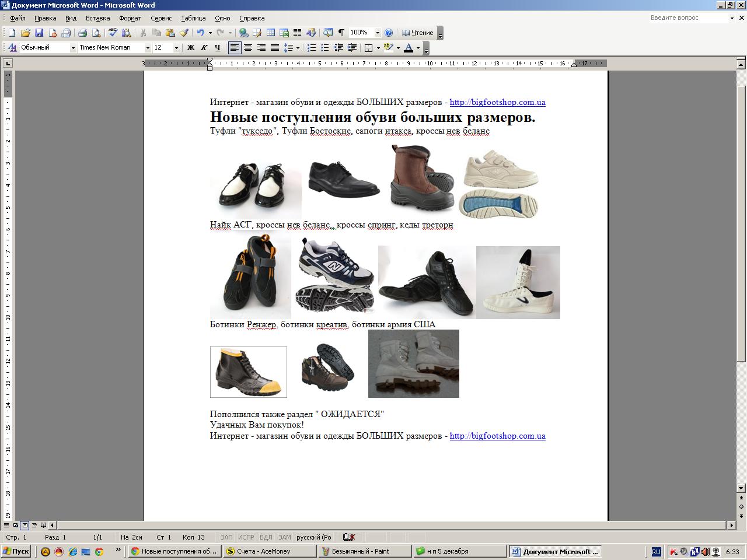Activate the Format Painter brush
This screenshot has height=560, width=747.
(184, 33)
